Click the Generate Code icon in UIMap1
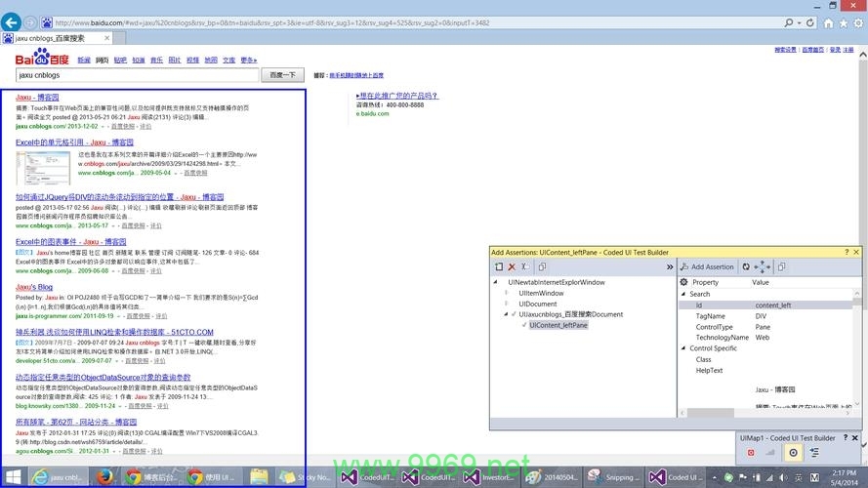 pos(814,453)
